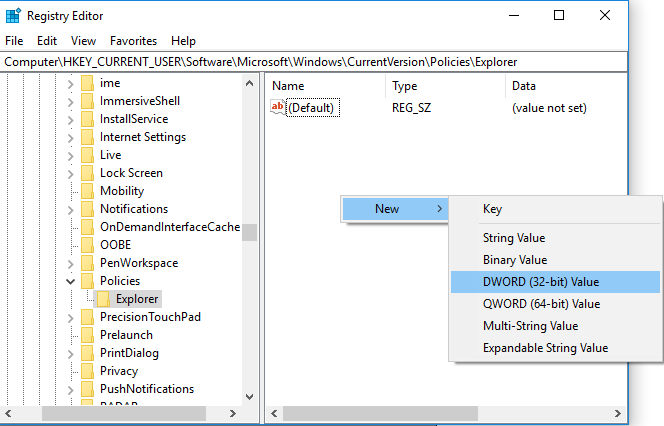Click the ImmersiveShell folder icon
664x426 pixels.
click(87, 101)
